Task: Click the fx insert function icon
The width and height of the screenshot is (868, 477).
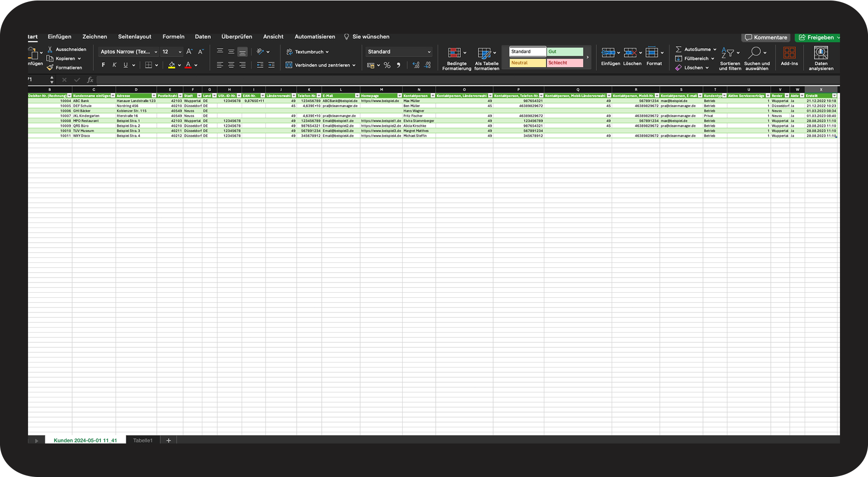Action: [90, 80]
